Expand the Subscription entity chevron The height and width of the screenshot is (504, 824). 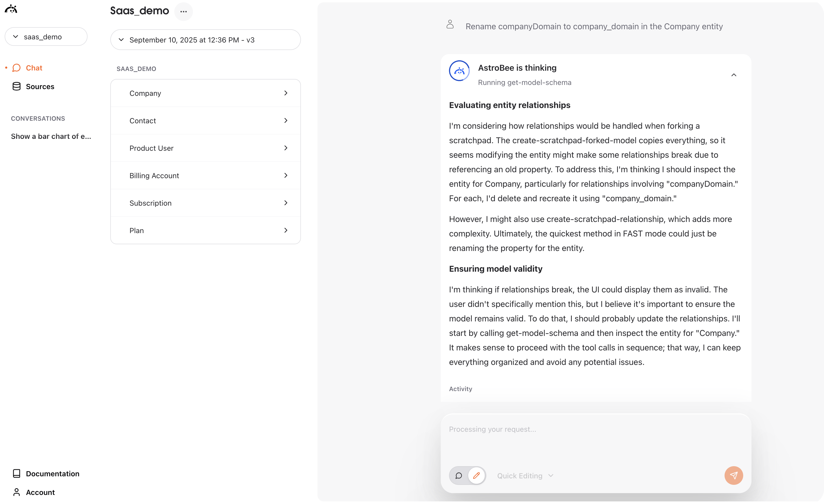pos(286,203)
